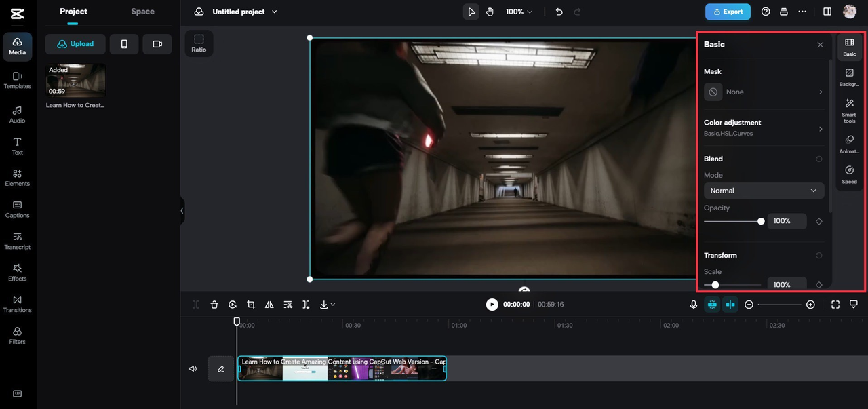868x409 pixels.
Task: Click the timeline zoom slider
Action: point(780,305)
